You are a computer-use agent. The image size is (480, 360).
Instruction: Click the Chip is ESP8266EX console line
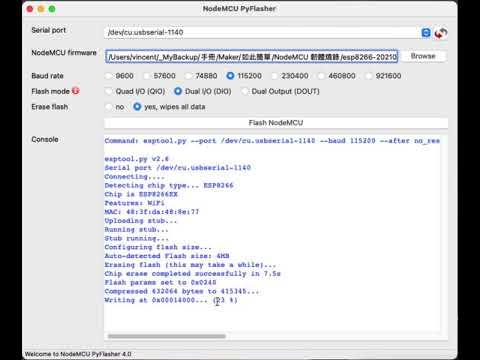[x=141, y=194]
